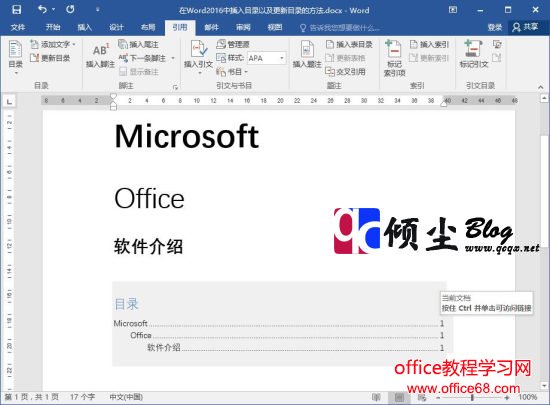
Task: Click 交叉引用 cross-reference
Action: click(345, 72)
